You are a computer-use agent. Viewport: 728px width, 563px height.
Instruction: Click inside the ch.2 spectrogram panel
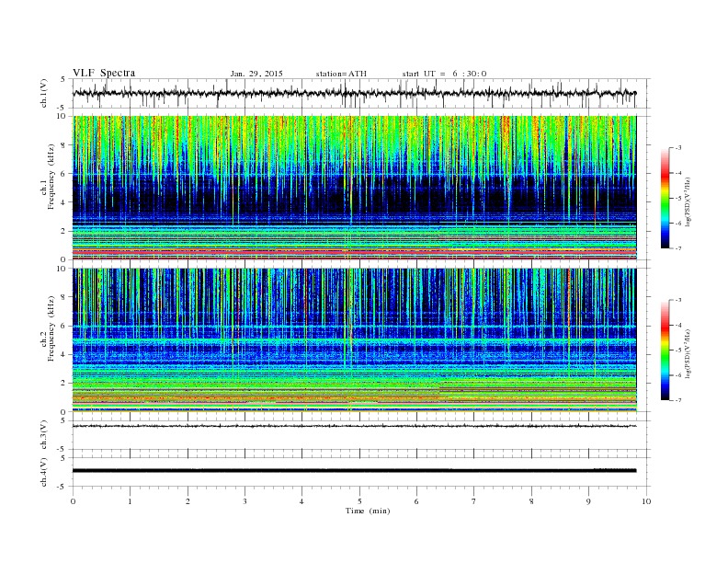pos(354,340)
